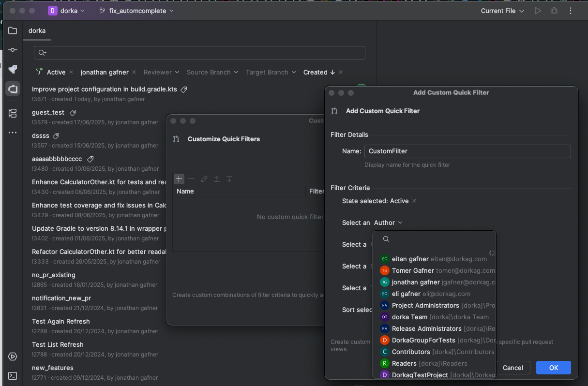Viewport: 588px width, 386px height.
Task: Click the filter Name input field
Action: [x=467, y=151]
